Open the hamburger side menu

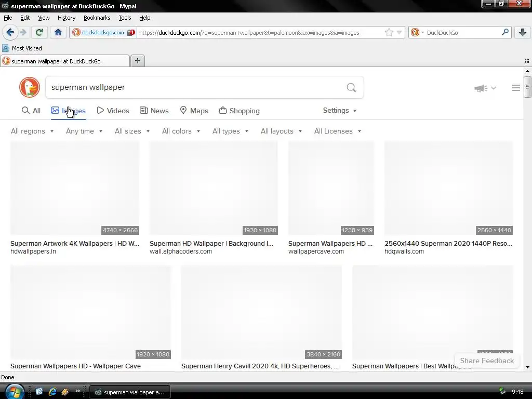(x=516, y=88)
